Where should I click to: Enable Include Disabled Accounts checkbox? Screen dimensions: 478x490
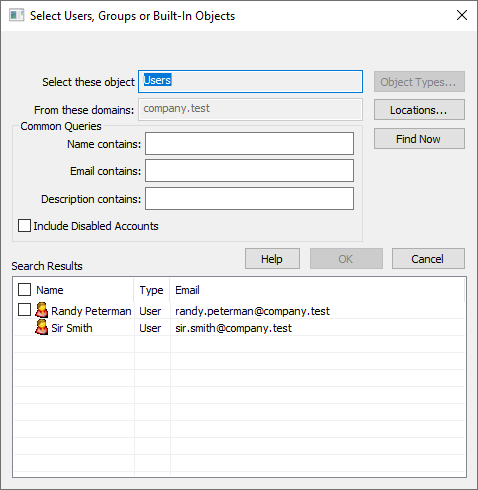click(24, 226)
